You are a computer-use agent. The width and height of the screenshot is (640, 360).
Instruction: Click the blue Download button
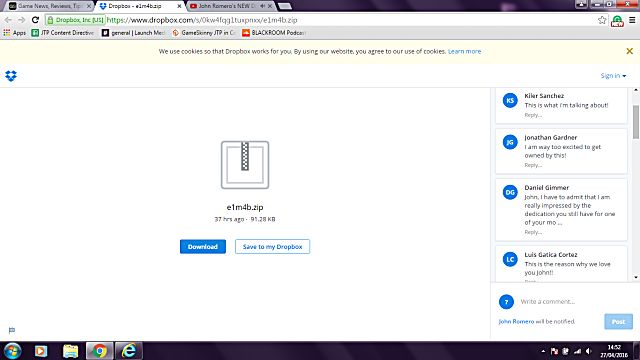pyautogui.click(x=203, y=247)
